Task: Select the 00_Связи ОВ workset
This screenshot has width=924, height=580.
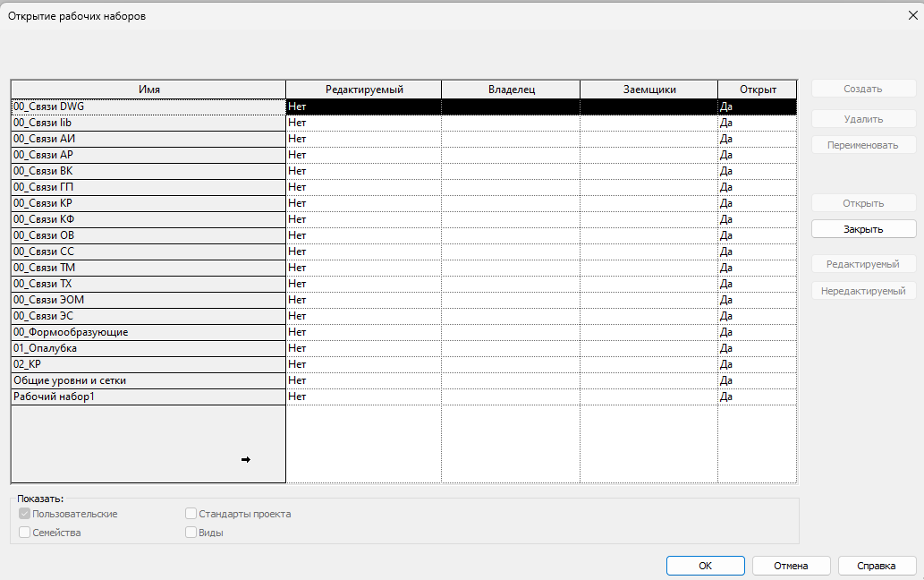Action: point(148,235)
